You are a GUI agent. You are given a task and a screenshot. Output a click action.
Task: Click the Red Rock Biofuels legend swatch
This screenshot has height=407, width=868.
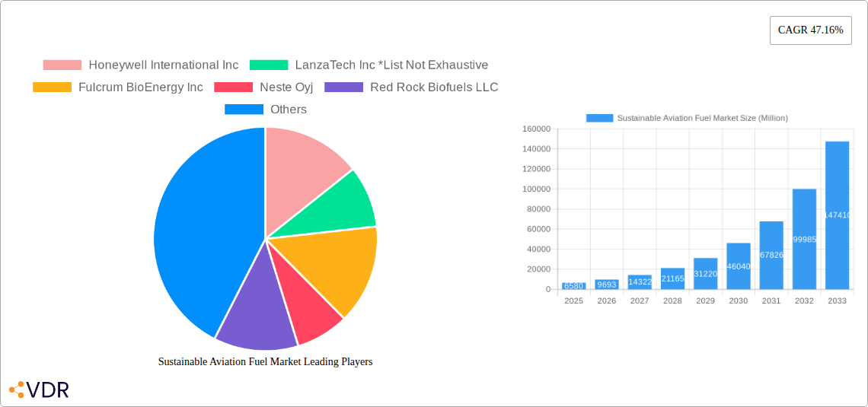pos(343,87)
